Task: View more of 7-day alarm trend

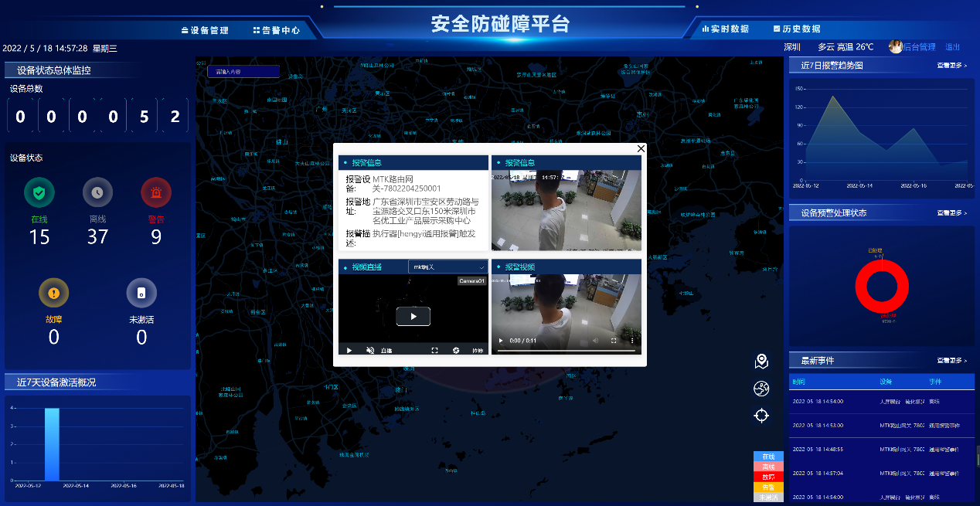Action: click(951, 66)
